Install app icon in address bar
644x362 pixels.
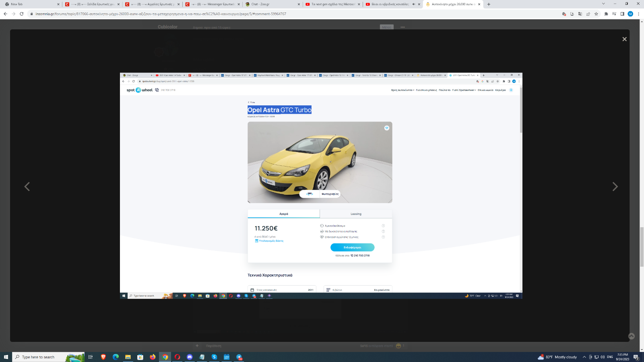coord(572,14)
